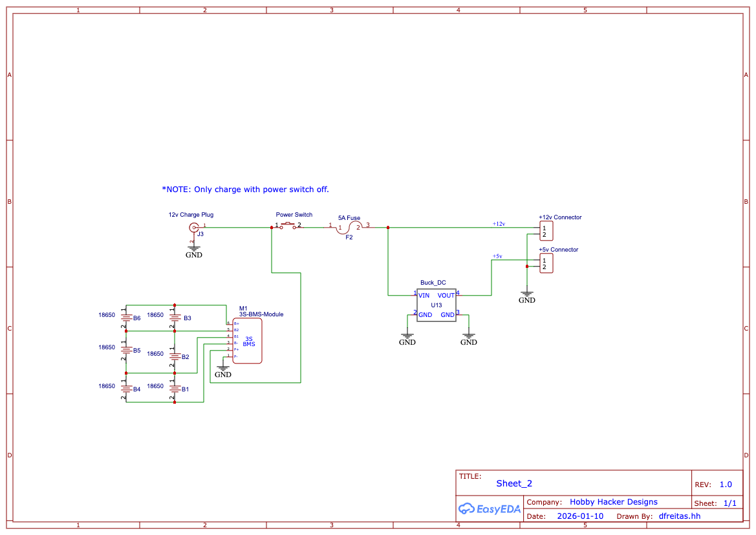Select battery cell B5
This screenshot has width=756, height=535.
[126, 351]
